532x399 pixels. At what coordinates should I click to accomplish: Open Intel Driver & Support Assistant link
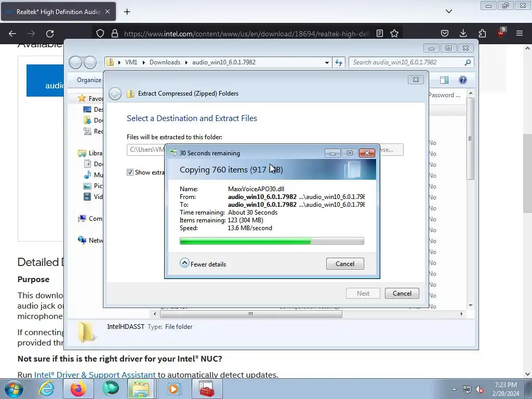[95, 375]
